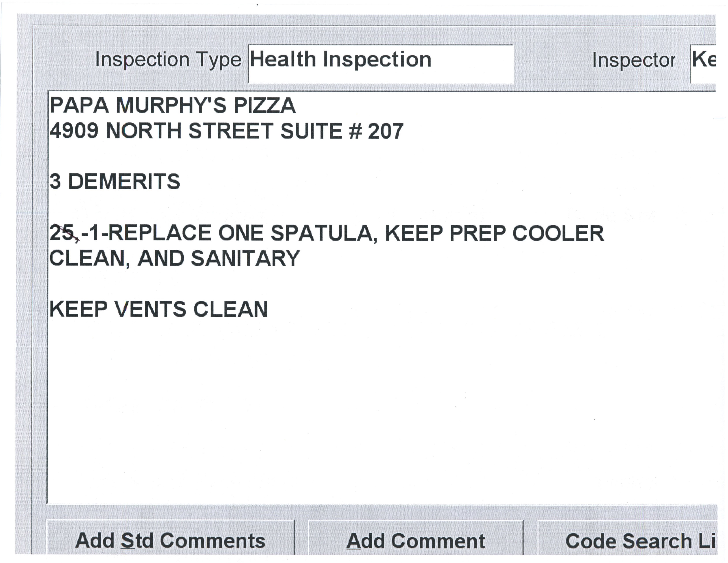Click the KEEP VENTS CLEAN line
The width and height of the screenshot is (728, 563).
[158, 309]
